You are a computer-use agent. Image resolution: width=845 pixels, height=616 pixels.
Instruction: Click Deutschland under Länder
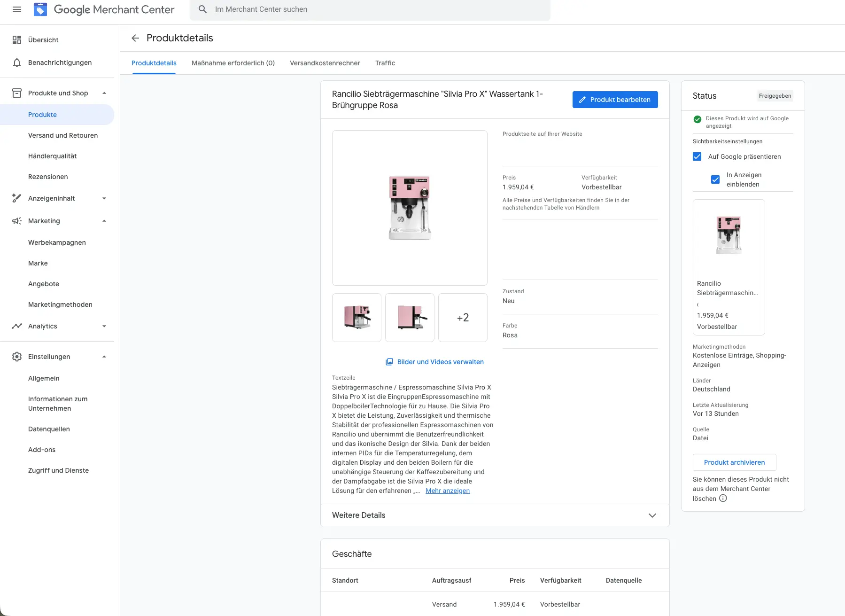pyautogui.click(x=712, y=389)
